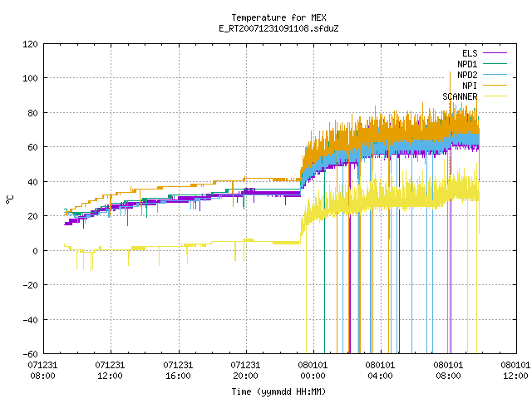Click the green NPD1 legend line sample
Image resolution: width=532 pixels, height=399 pixels.
[x=495, y=64]
